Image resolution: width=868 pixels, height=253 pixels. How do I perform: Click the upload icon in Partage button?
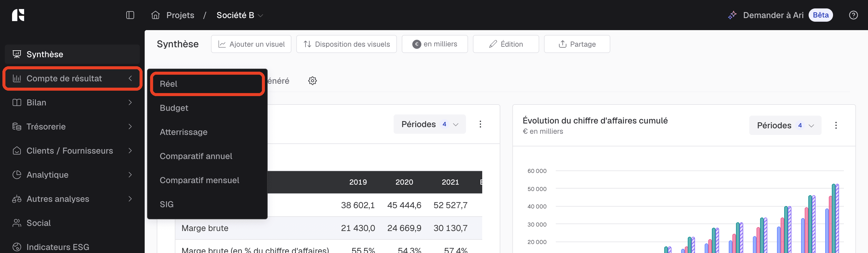(x=562, y=44)
